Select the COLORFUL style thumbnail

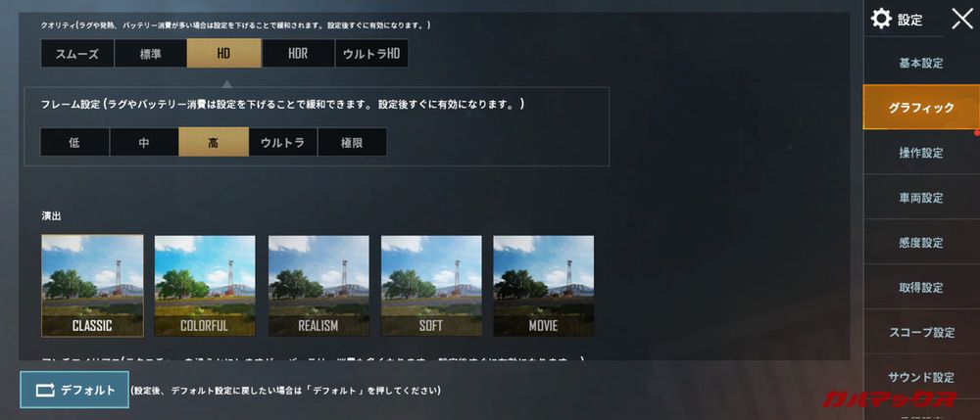tap(205, 286)
